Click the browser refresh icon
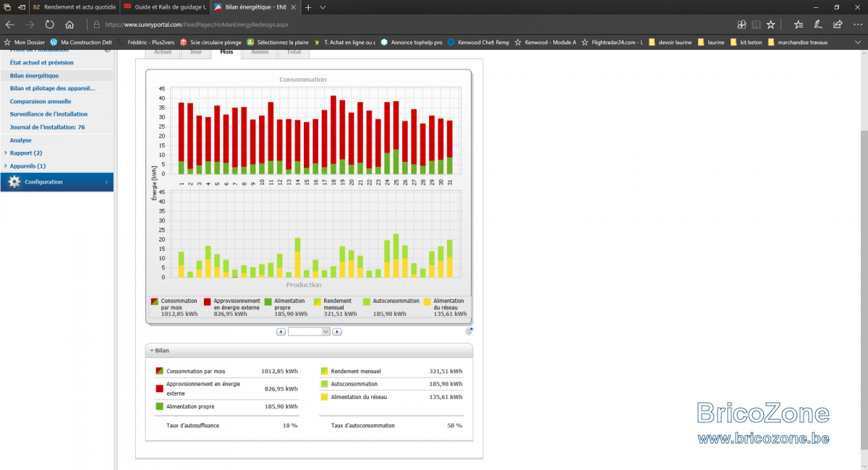 (x=50, y=24)
